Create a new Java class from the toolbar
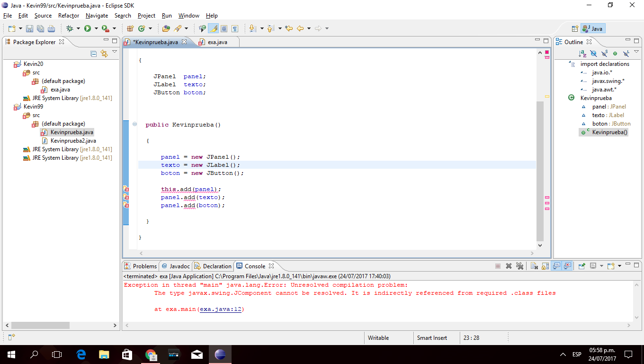Image resolution: width=644 pixels, height=364 pixels. point(141,28)
